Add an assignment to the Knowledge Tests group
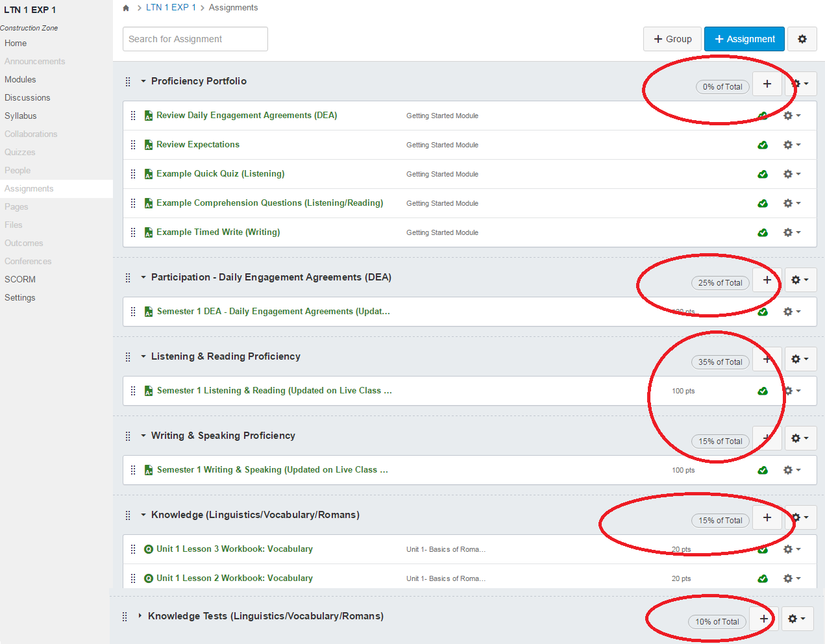The width and height of the screenshot is (825, 644). click(x=763, y=619)
